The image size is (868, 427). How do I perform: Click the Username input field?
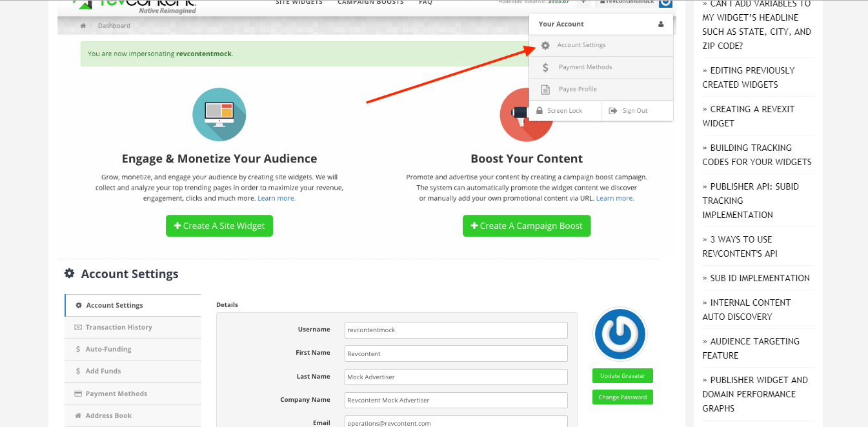tap(456, 330)
